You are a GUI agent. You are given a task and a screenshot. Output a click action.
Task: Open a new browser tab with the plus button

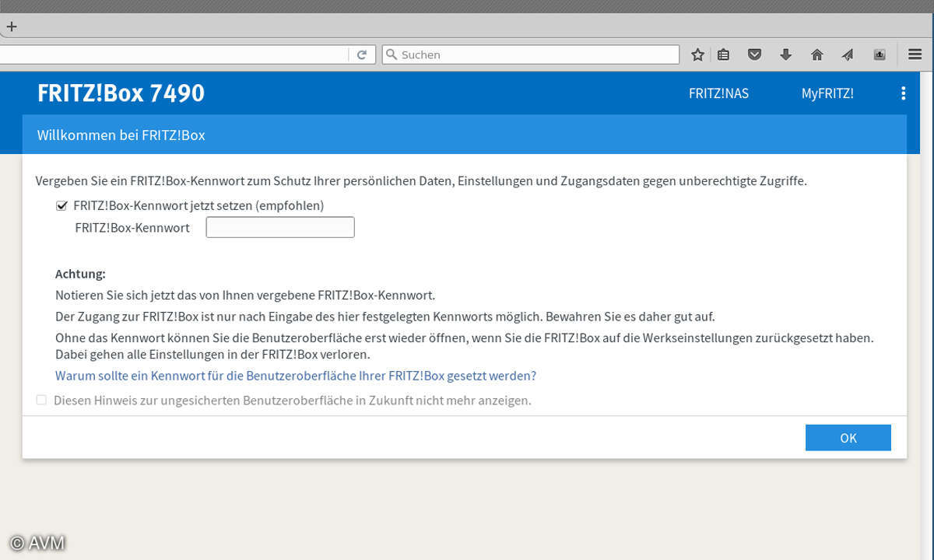point(11,26)
